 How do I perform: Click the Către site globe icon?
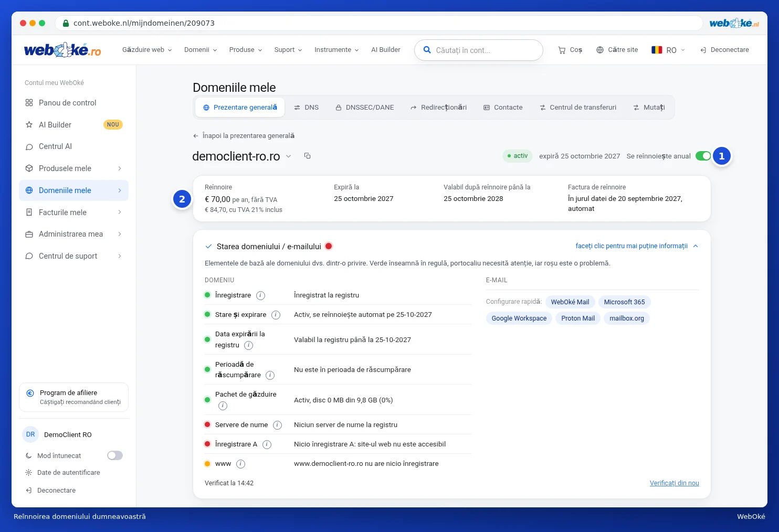[600, 50]
